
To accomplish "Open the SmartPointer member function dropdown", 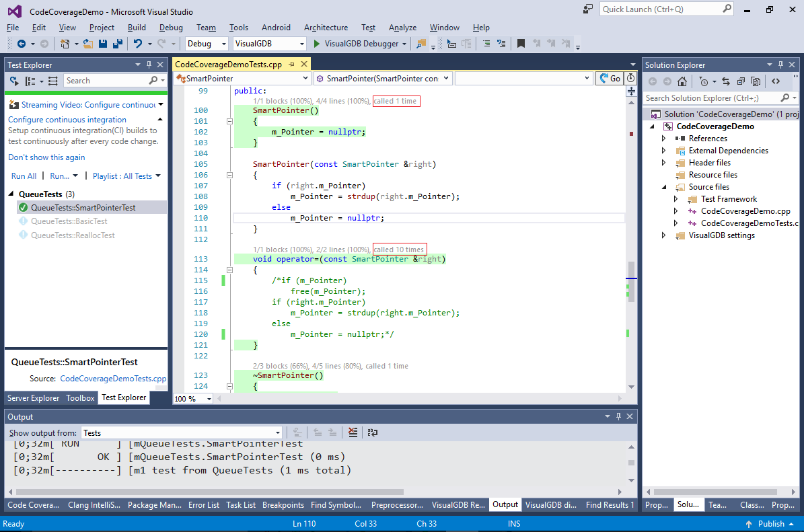I will pyautogui.click(x=383, y=79).
